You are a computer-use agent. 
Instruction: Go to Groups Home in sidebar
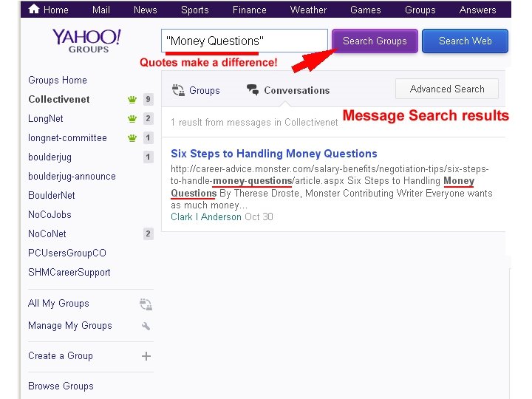[58, 80]
